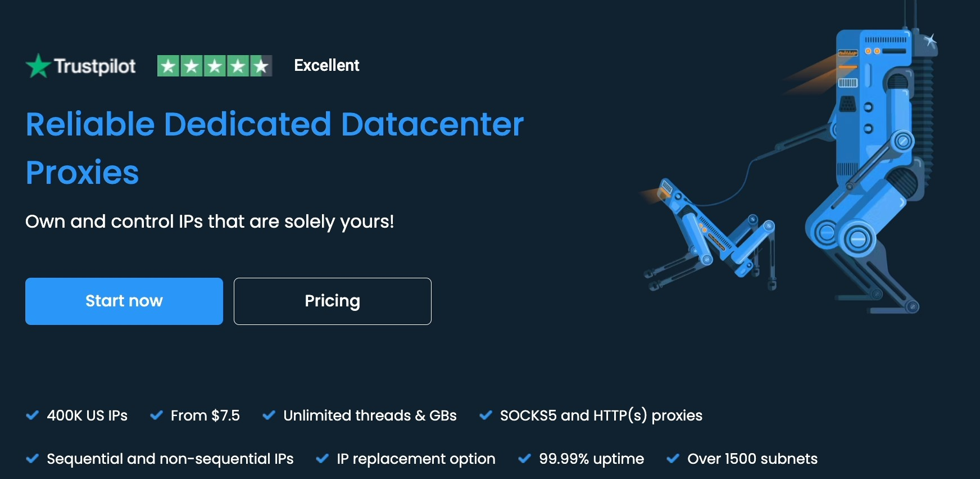Select the From $7.5 pricing text
Viewport: 980px width, 479px height.
click(205, 415)
